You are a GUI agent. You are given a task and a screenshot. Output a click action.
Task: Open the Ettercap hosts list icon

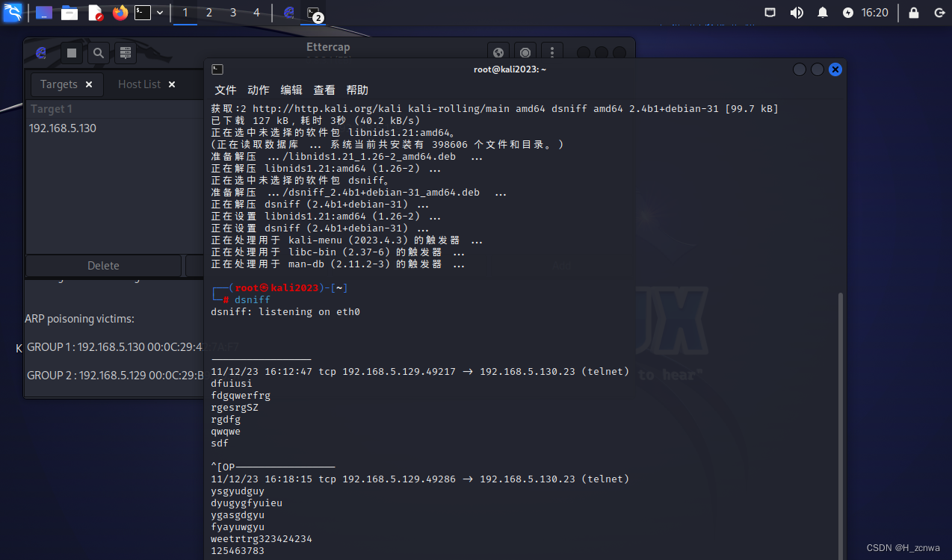click(125, 53)
